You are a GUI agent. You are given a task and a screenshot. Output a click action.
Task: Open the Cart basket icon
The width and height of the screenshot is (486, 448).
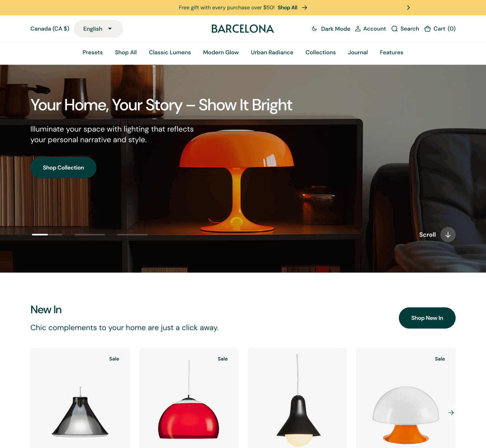pos(428,29)
